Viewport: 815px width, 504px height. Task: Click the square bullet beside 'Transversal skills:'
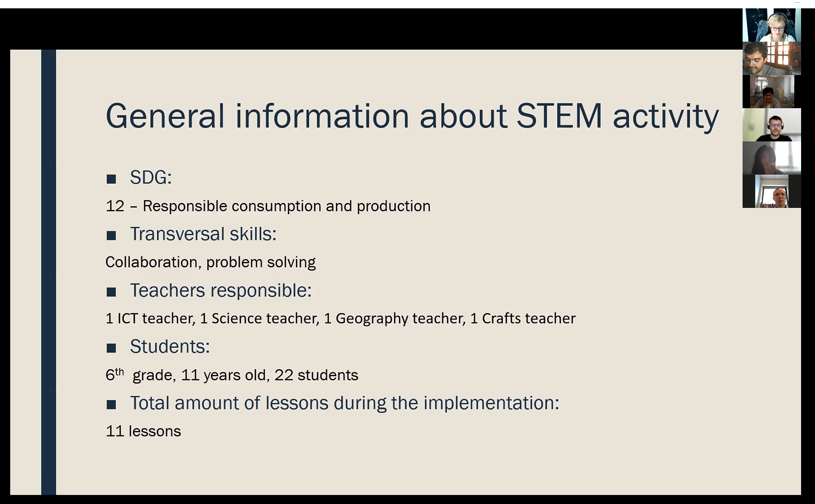pyautogui.click(x=111, y=236)
